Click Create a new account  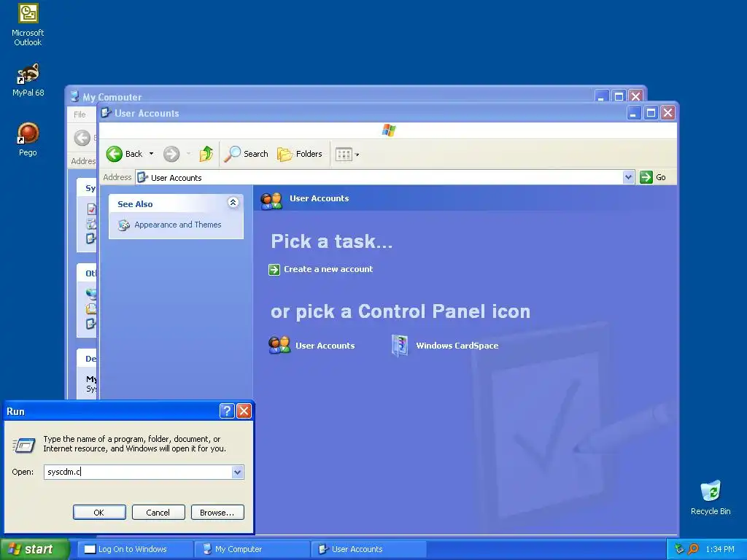tap(328, 269)
